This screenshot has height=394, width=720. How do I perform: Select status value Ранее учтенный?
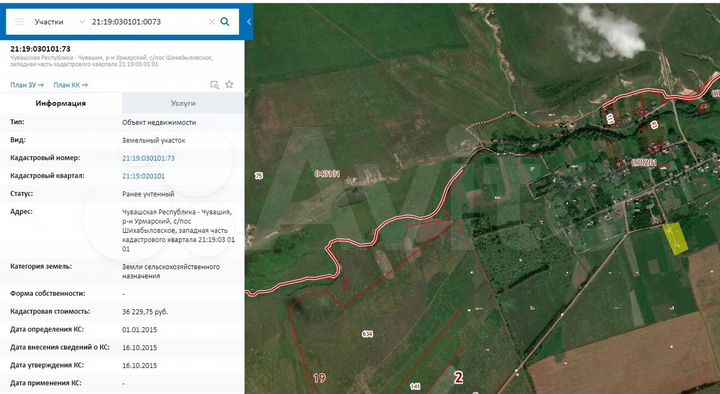148,194
